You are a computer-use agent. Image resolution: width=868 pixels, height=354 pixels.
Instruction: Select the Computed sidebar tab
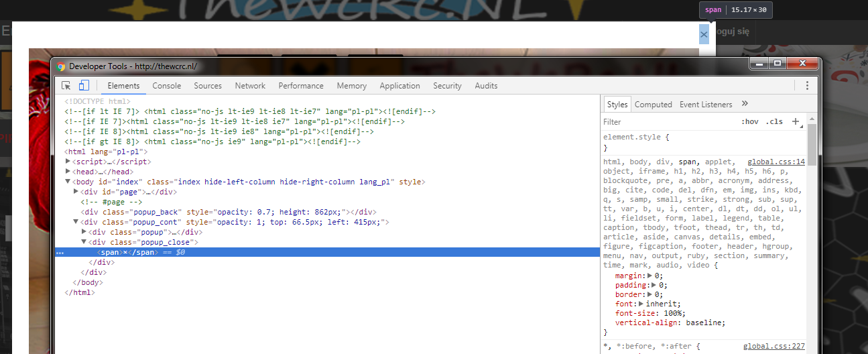click(x=654, y=105)
